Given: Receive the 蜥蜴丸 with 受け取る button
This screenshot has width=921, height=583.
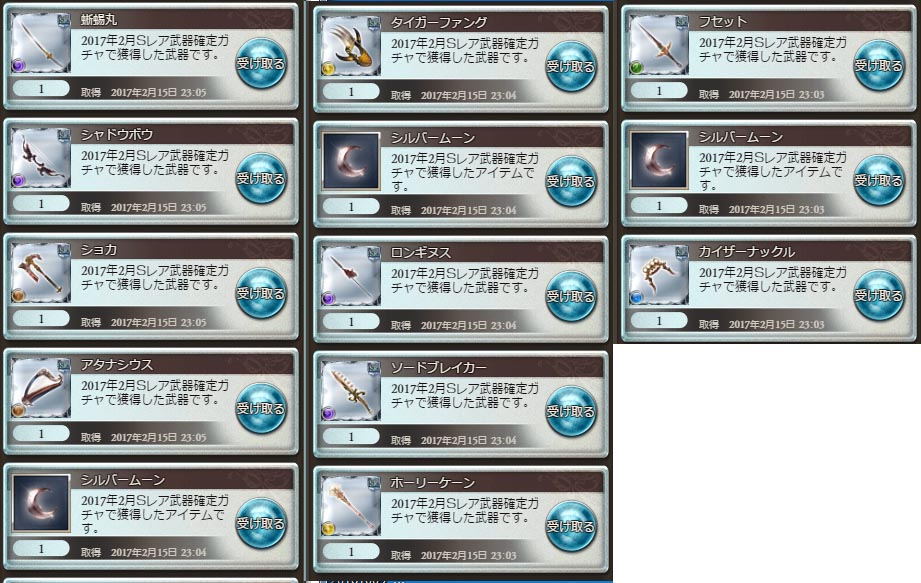Looking at the screenshot, I should (261, 63).
